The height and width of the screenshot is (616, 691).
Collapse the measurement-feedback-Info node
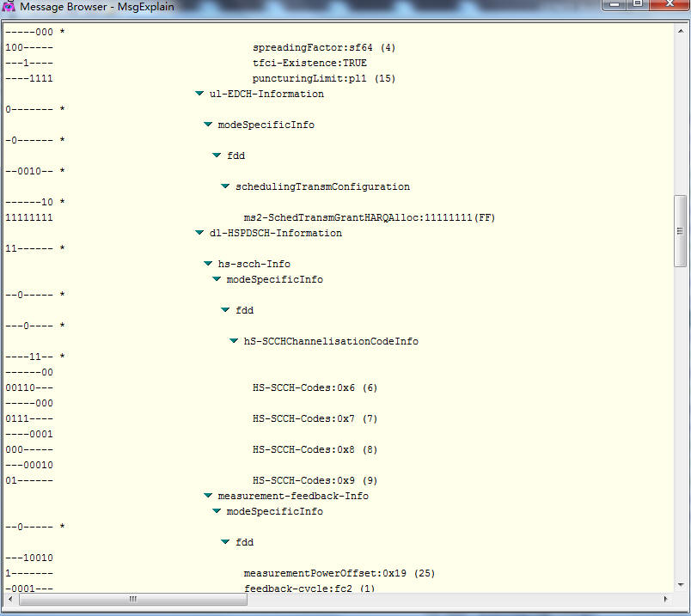coord(208,495)
